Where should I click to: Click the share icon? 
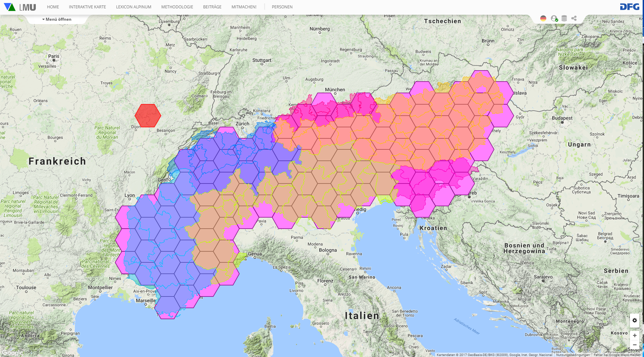(574, 18)
